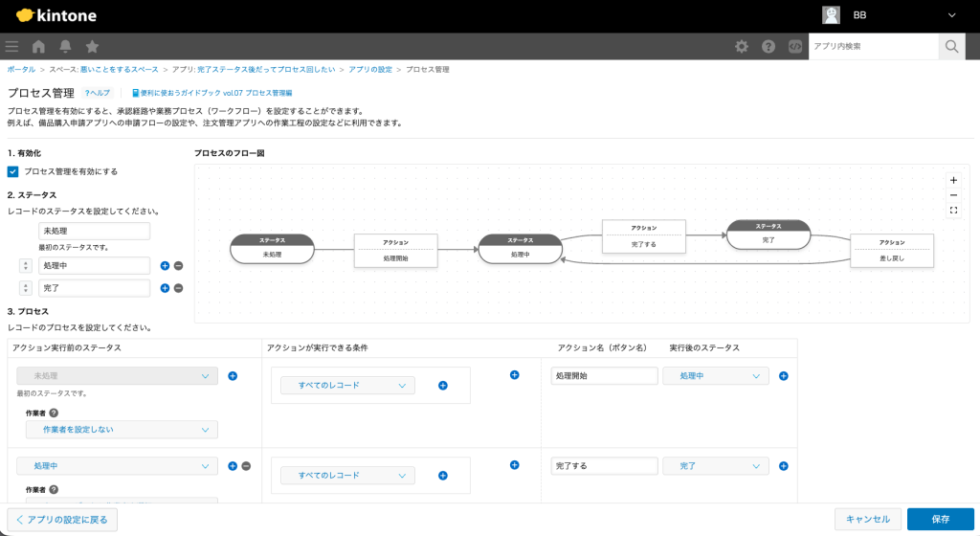Click the アプリ内検索 search field
980x536 pixels.
[x=874, y=46]
